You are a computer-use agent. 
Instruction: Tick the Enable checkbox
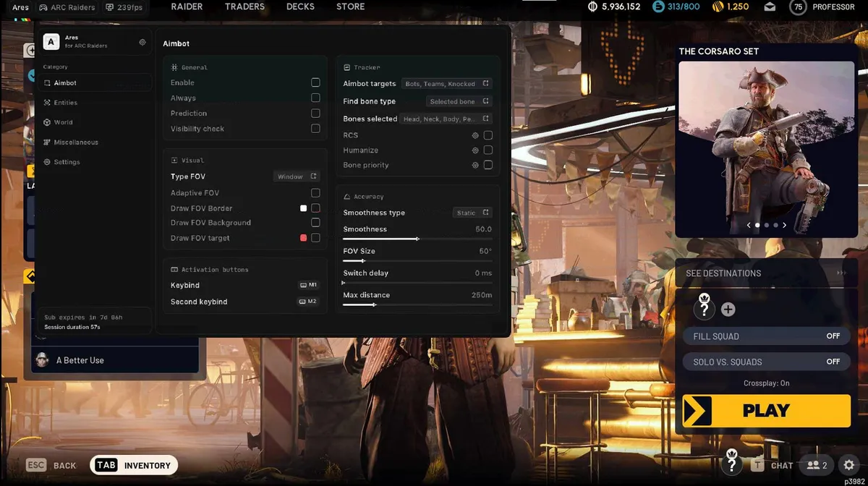(x=315, y=82)
